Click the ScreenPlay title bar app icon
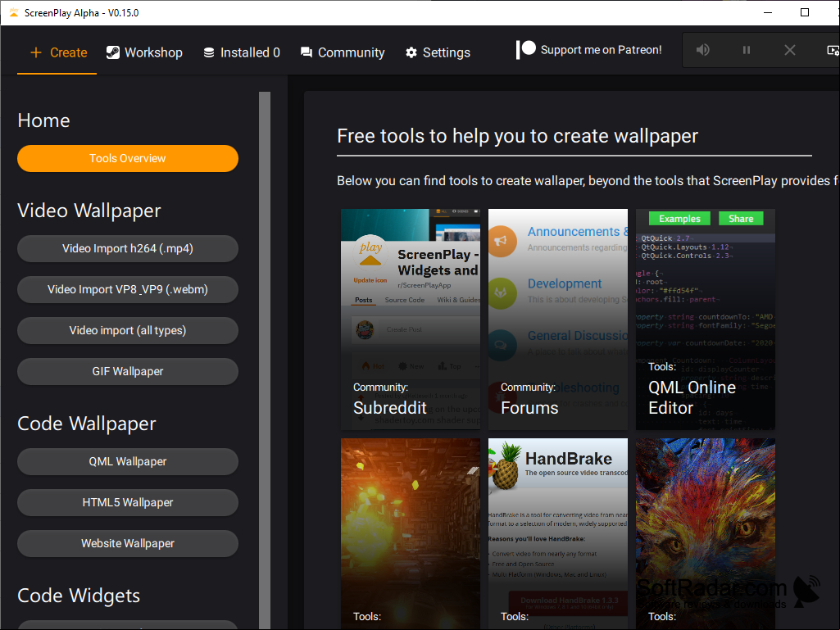Image resolution: width=840 pixels, height=630 pixels. coord(14,12)
